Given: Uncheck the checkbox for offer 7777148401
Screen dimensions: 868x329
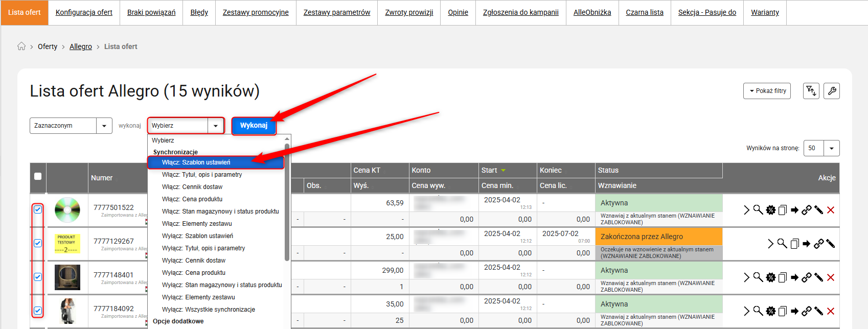Looking at the screenshot, I should [x=38, y=277].
